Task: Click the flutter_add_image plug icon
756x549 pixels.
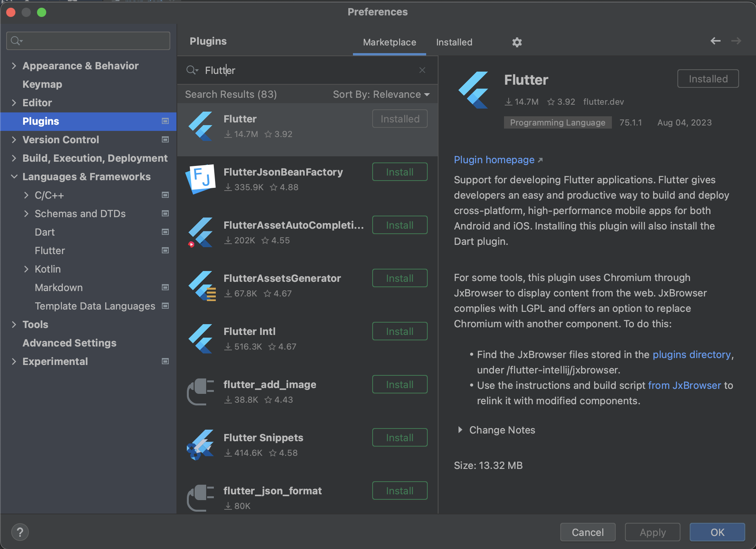Action: click(200, 392)
